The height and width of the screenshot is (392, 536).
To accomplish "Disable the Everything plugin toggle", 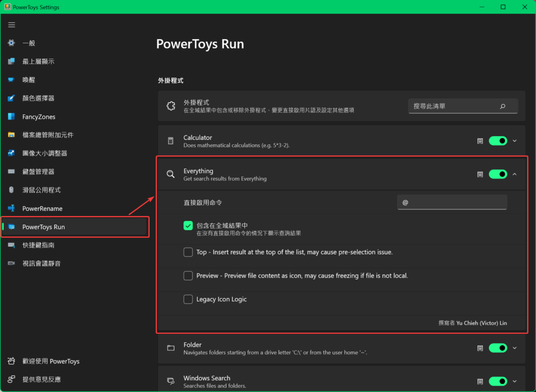I will coord(498,174).
